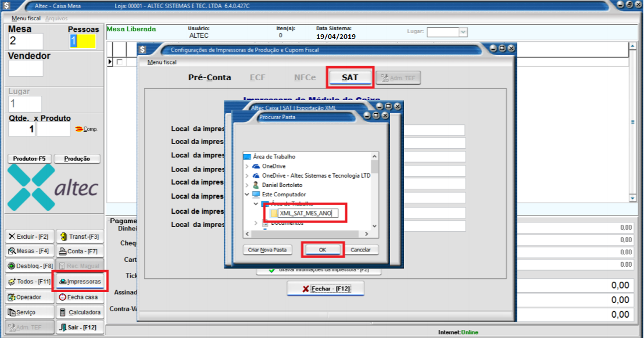Collapse the Este Computador node
The image size is (644, 338).
(247, 195)
